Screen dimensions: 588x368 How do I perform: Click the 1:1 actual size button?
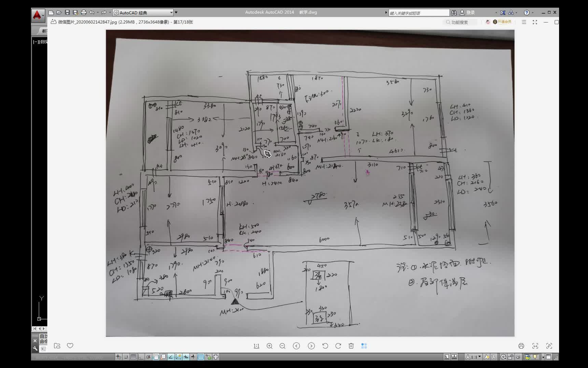[257, 346]
